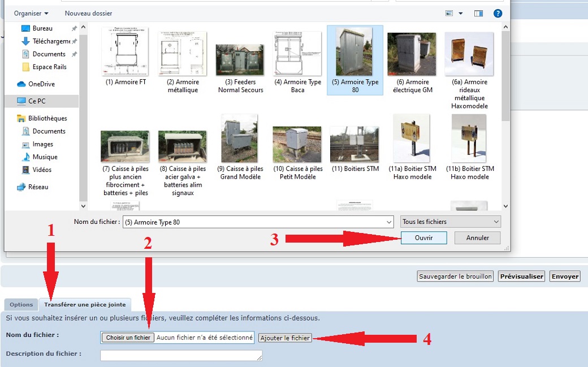
Task: Select Transférer une pièce jointe tab
Action: point(85,305)
